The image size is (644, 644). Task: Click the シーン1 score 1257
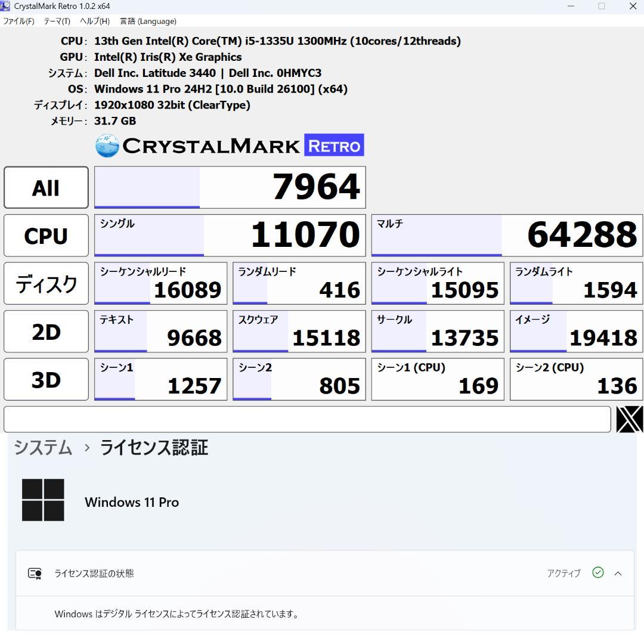coord(160,379)
